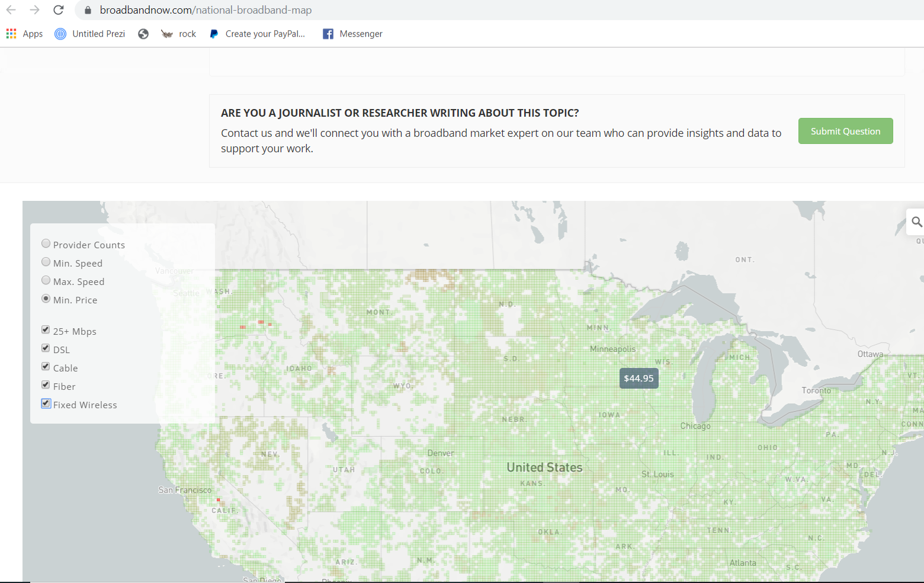
Task: Click the Denver label on map
Action: tap(441, 453)
